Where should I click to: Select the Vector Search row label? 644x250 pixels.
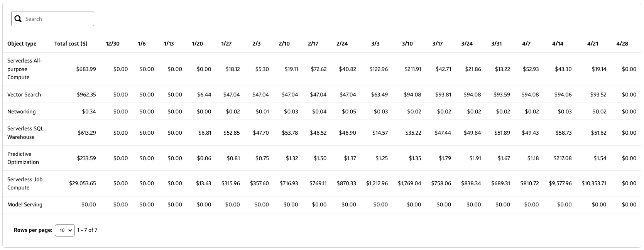24,95
